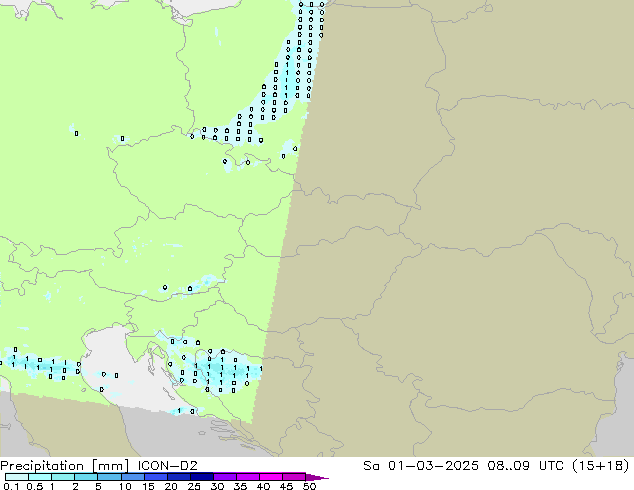The image size is (634, 490).
Task: Select the magenta swatch between 40 and 45
Action: coord(271,477)
